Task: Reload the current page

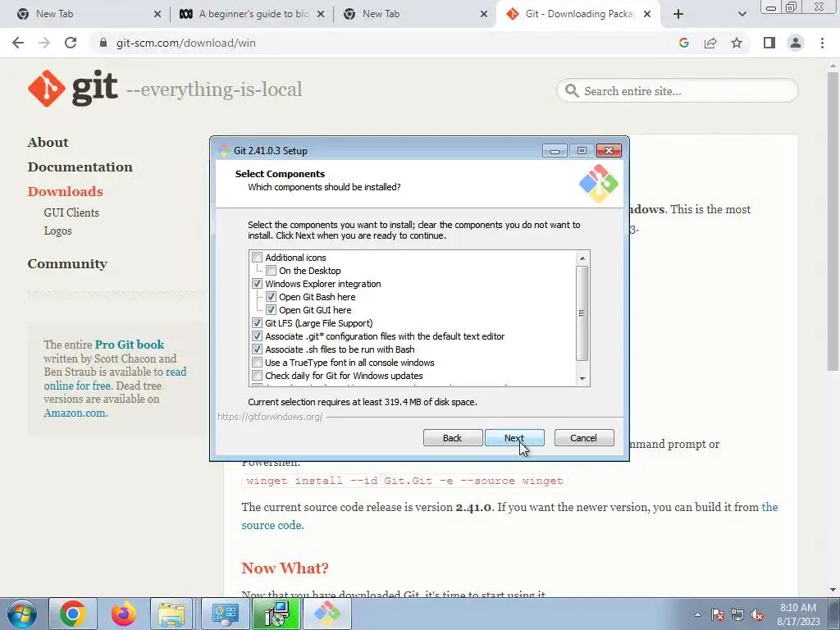Action: [x=71, y=43]
